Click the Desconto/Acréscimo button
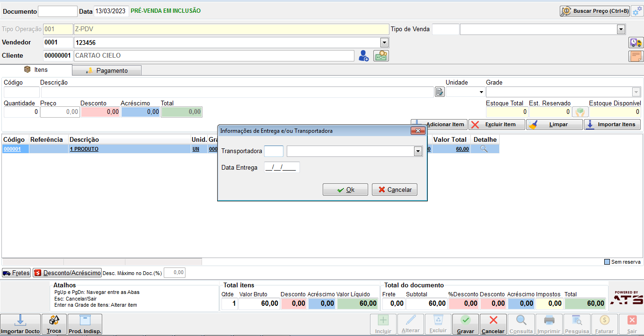Image resolution: width=644 pixels, height=336 pixels. 67,273
